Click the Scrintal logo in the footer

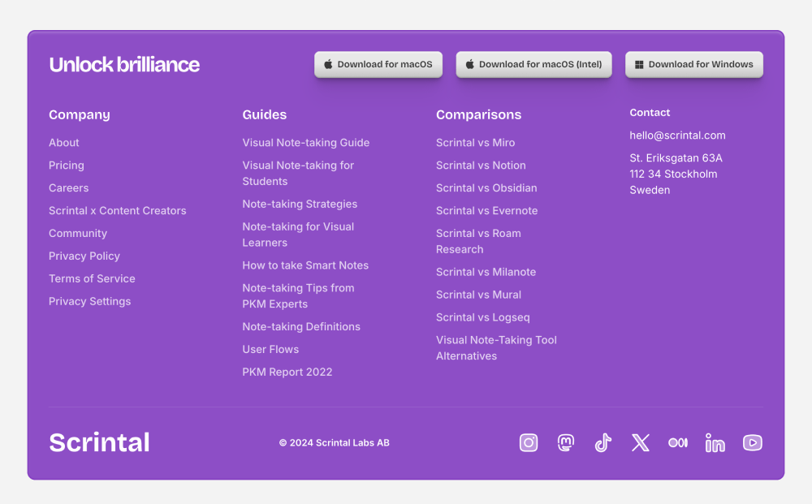pyautogui.click(x=99, y=442)
